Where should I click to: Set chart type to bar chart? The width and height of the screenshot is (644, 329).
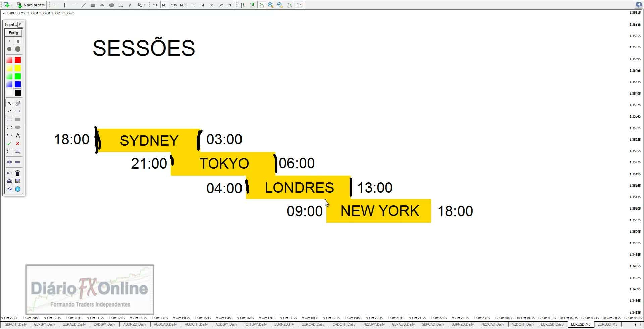click(243, 5)
